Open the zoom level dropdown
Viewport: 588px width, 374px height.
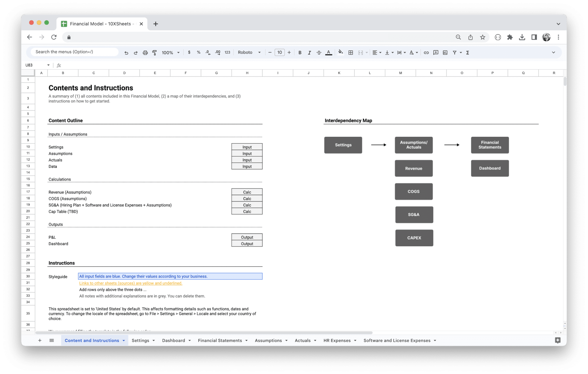tap(170, 52)
